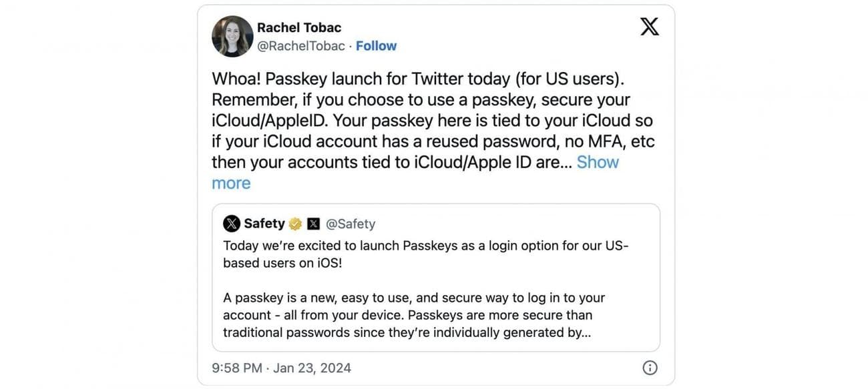Click quoted paragraph starting "A passkey is"
868x389 pixels.
click(413, 298)
